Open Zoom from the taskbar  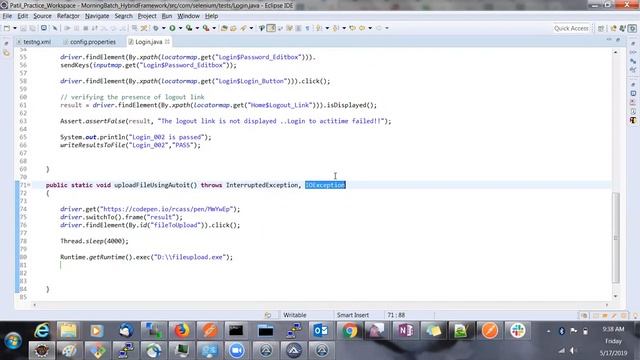click(x=237, y=350)
